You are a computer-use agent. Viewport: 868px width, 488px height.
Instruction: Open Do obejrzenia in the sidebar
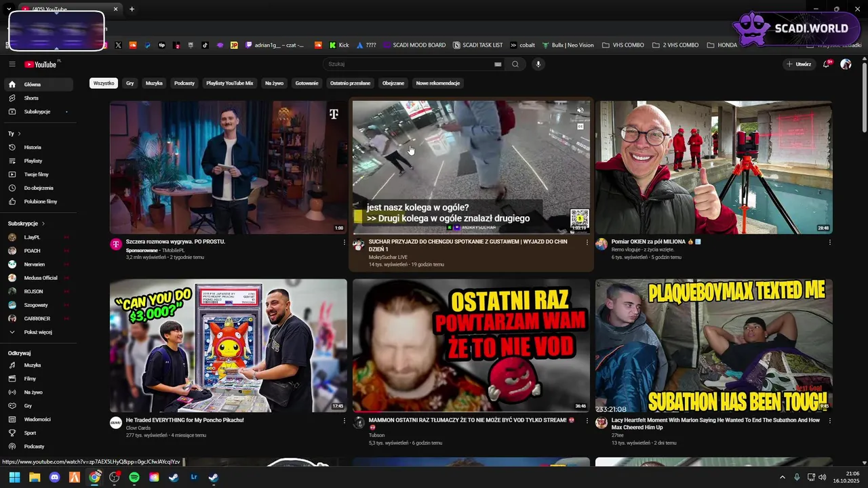pyautogui.click(x=38, y=188)
